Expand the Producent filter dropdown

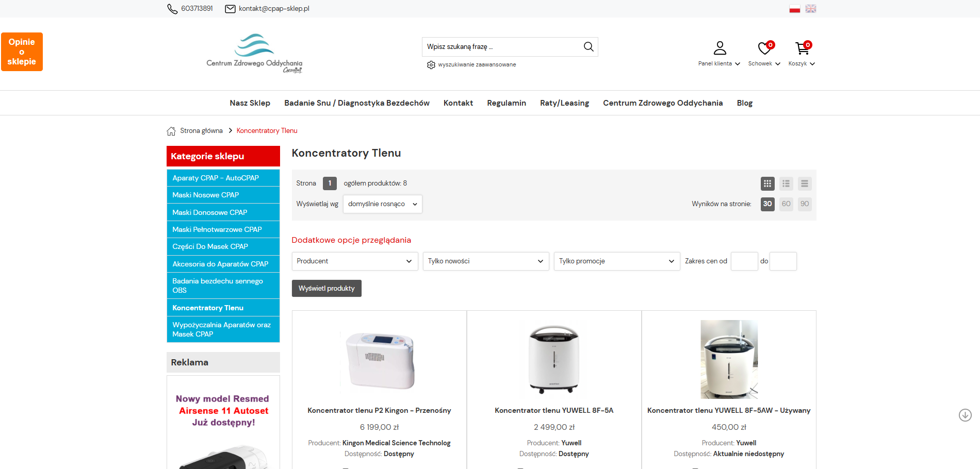tap(354, 261)
